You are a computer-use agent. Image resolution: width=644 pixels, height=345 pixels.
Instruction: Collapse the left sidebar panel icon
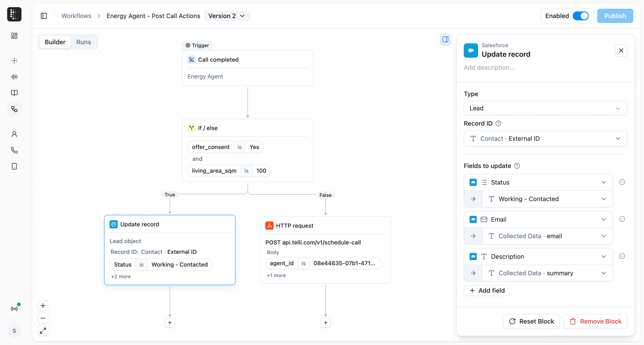44,16
